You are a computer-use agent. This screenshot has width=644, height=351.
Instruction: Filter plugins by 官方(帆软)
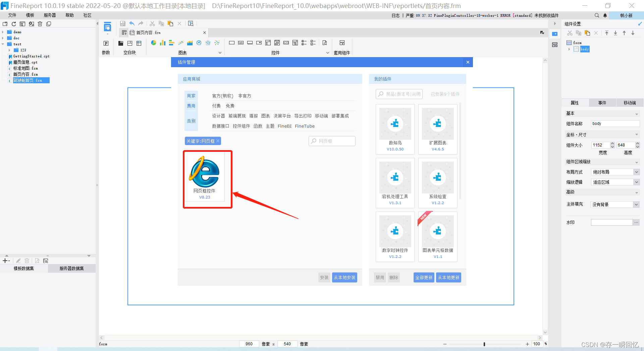(x=223, y=96)
